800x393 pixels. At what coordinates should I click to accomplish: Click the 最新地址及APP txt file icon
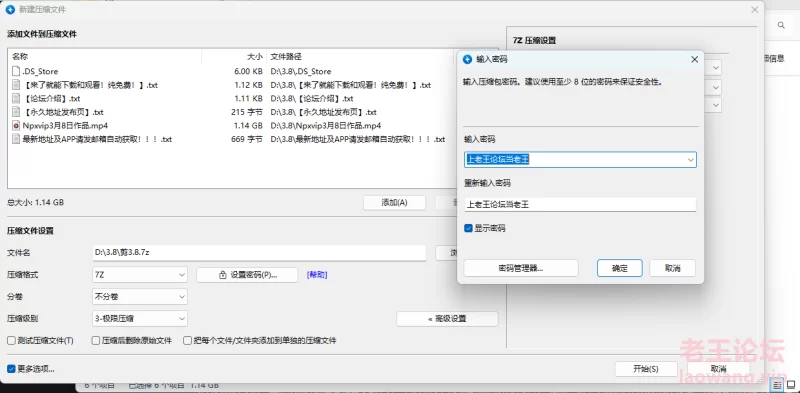16,139
